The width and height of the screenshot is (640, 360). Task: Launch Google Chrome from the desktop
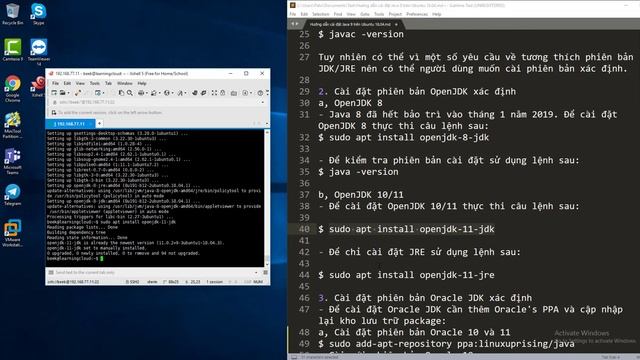coord(12,88)
